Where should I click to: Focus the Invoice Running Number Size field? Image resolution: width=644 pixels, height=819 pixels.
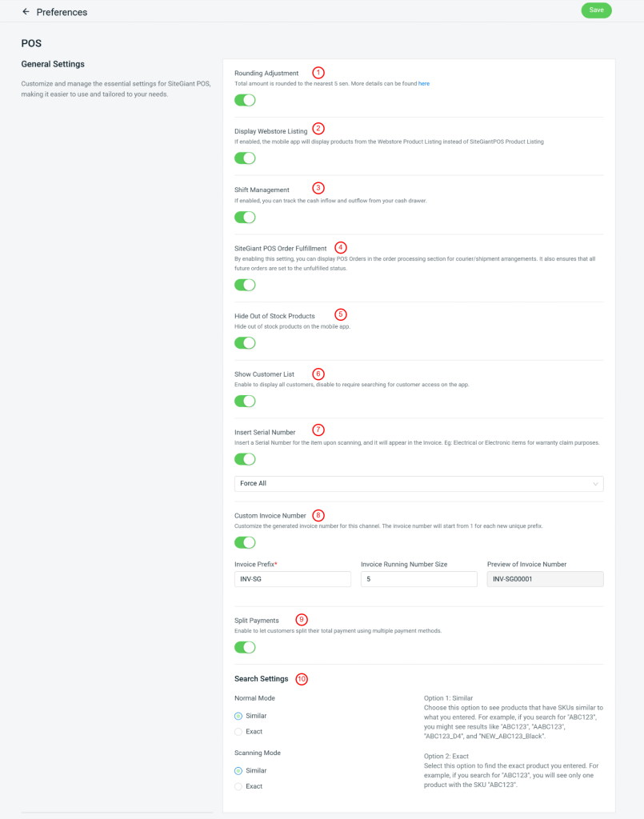coord(418,579)
